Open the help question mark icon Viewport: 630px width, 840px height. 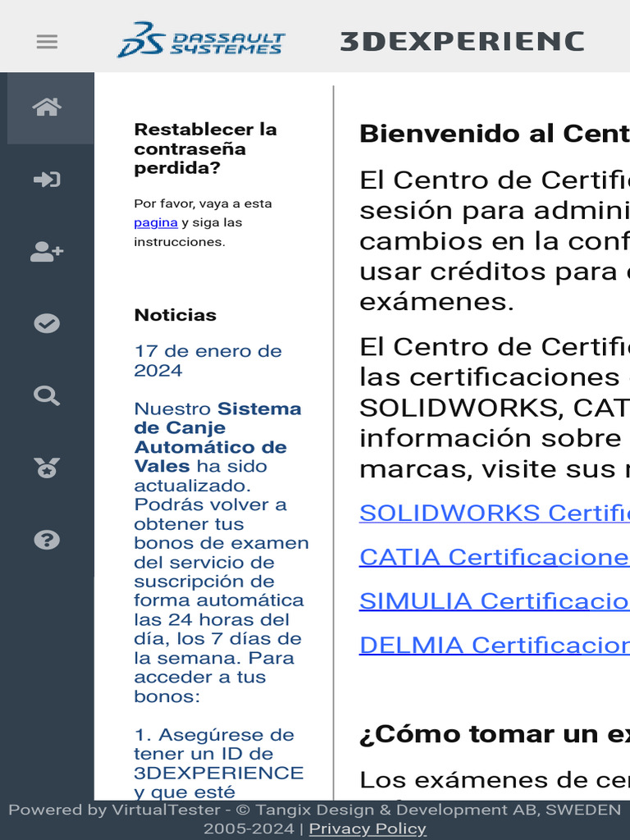[x=47, y=540]
